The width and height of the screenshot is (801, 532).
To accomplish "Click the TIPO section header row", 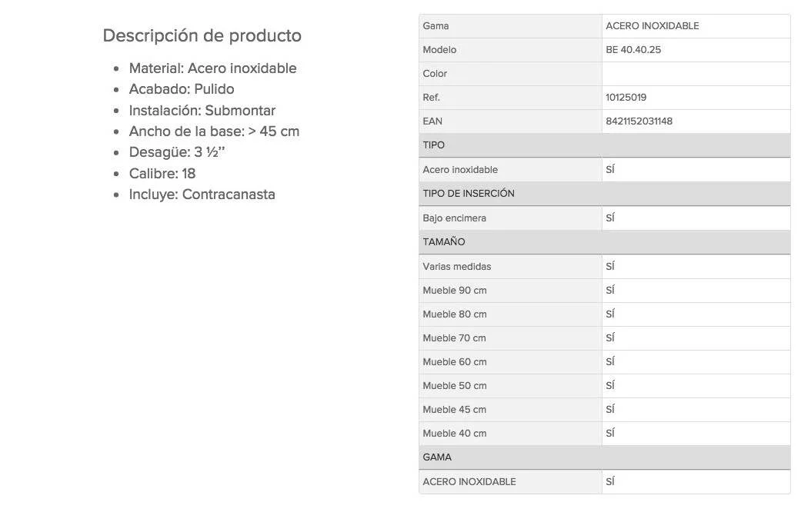I will 604,145.
